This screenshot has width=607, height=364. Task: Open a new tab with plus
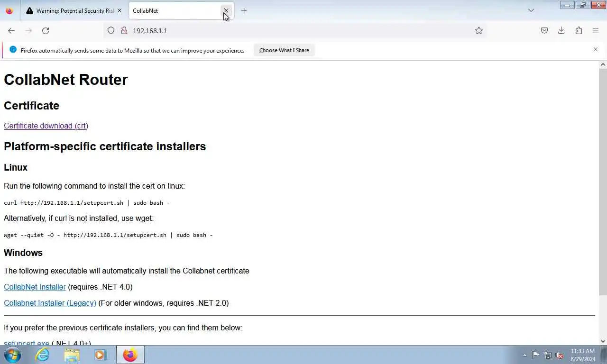(244, 10)
